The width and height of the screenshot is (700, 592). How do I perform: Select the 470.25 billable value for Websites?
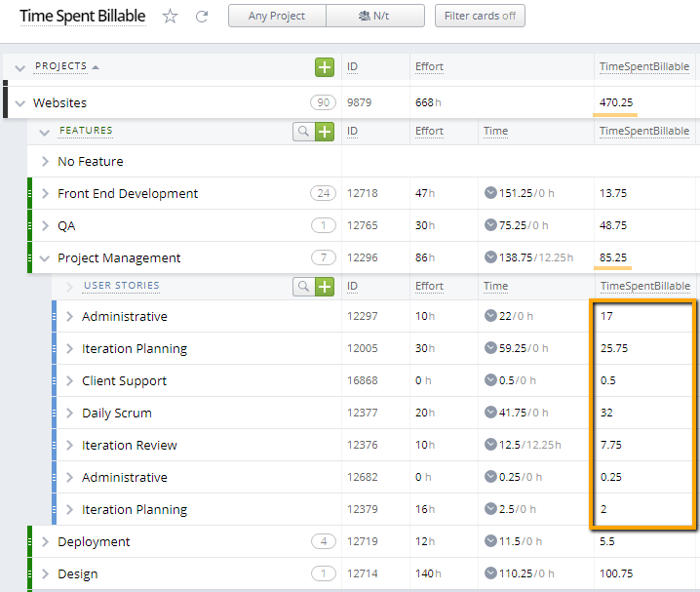[x=615, y=102]
